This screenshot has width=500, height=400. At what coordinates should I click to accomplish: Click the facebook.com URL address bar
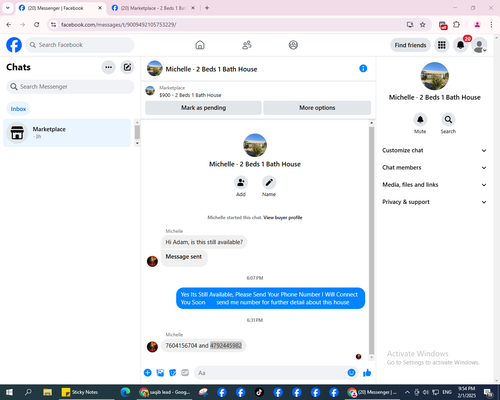pyautogui.click(x=230, y=25)
